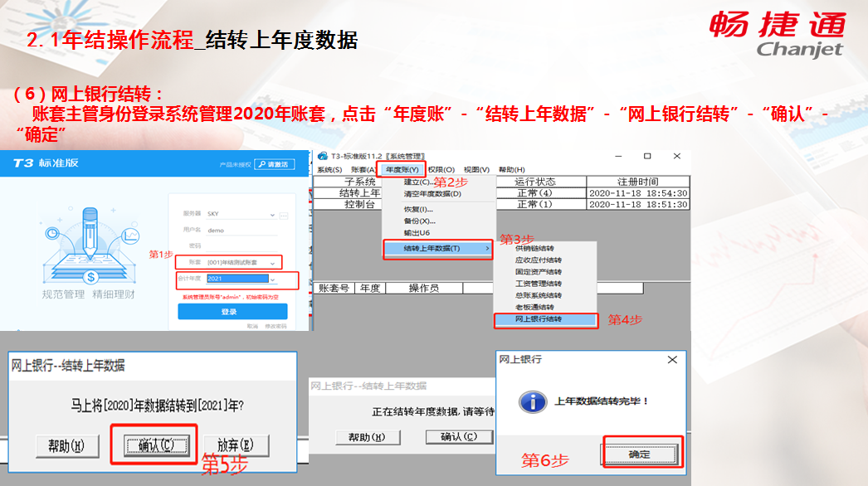Click 确认(C) in the in-progress dialog
The image size is (868, 486).
459,437
